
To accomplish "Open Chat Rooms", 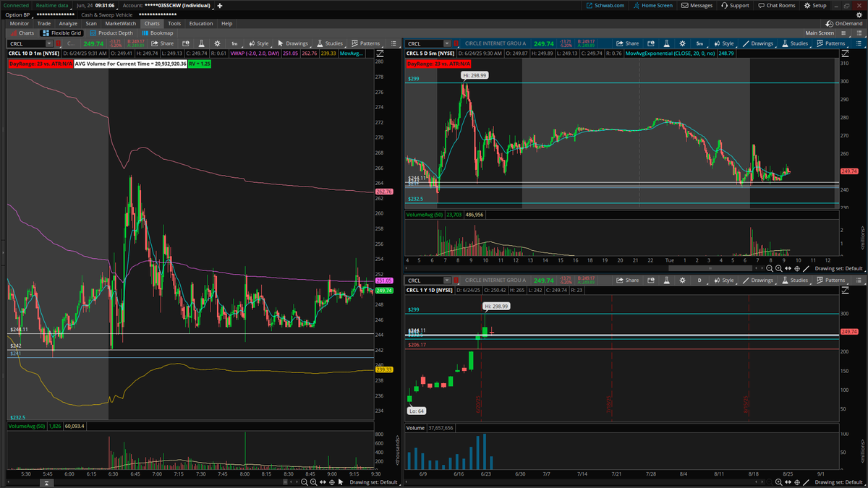I will click(x=776, y=5).
